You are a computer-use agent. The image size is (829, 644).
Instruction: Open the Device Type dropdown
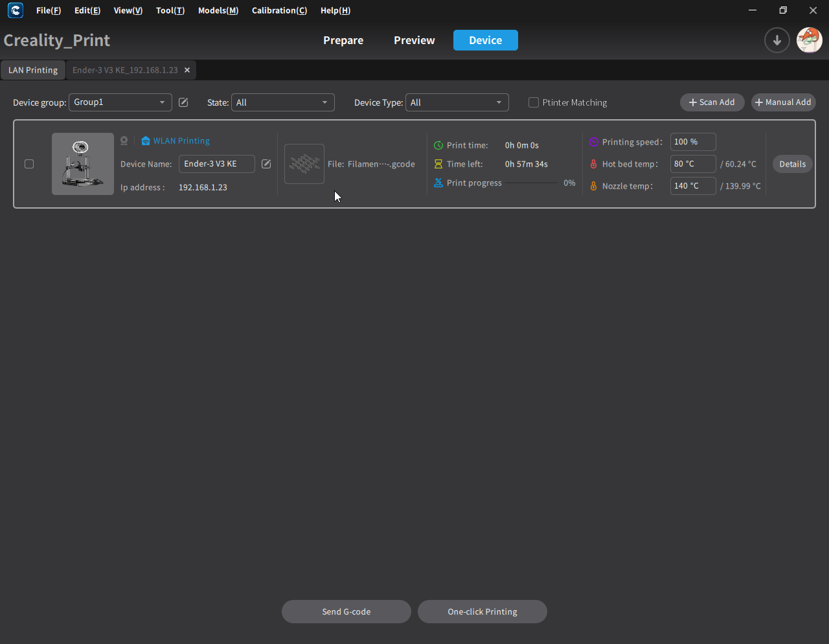pos(457,102)
